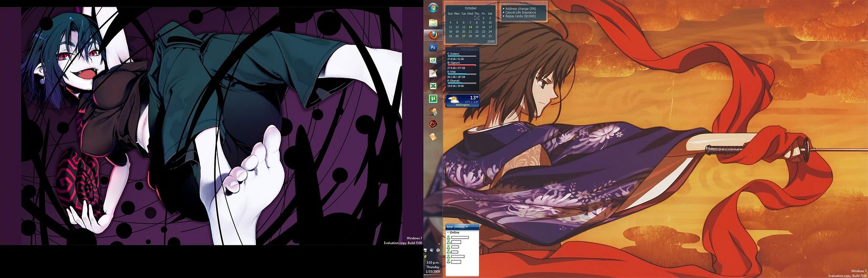Screen dimensions: 868x278
Task: Click the To Do gadget title
Action: (x=524, y=3)
